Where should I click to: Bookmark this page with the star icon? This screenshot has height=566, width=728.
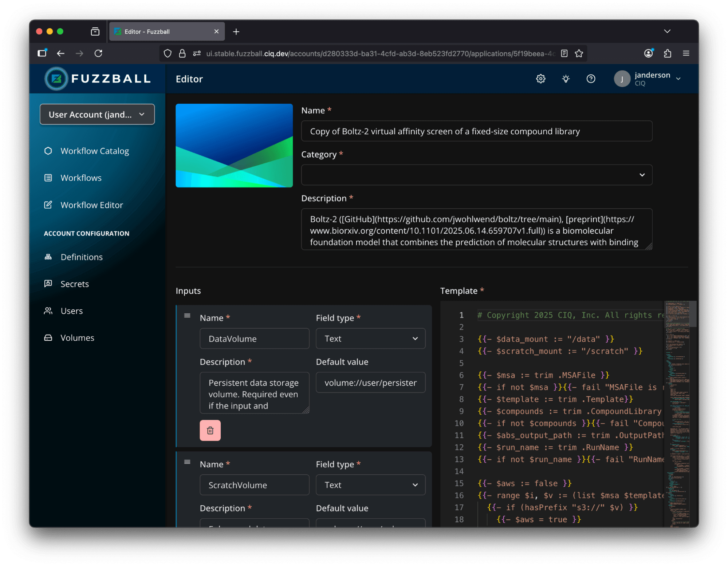tap(579, 54)
